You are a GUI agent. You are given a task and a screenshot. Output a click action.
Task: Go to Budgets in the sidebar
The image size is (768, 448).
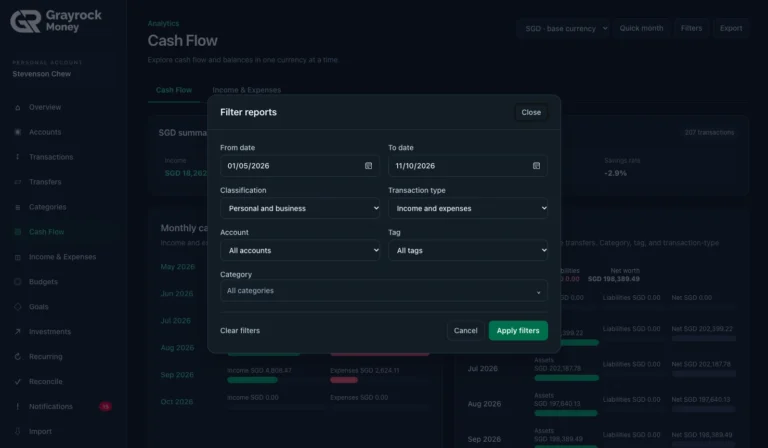43,282
